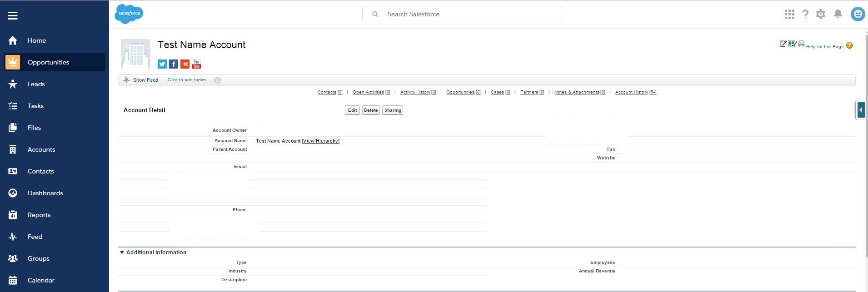
Task: Click the Feed pulse icon in sidebar
Action: click(x=13, y=237)
